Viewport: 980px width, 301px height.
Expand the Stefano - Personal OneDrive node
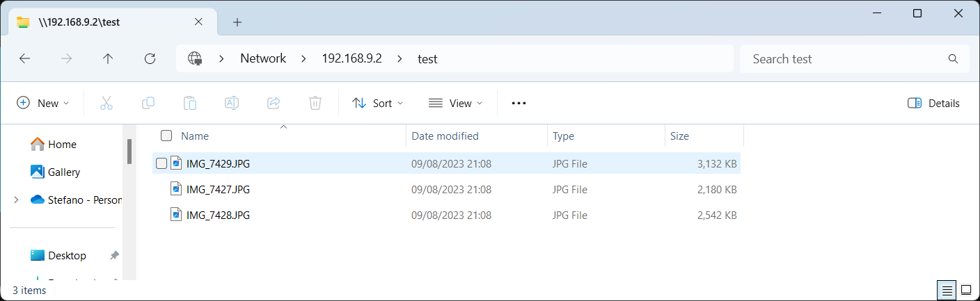(x=16, y=200)
